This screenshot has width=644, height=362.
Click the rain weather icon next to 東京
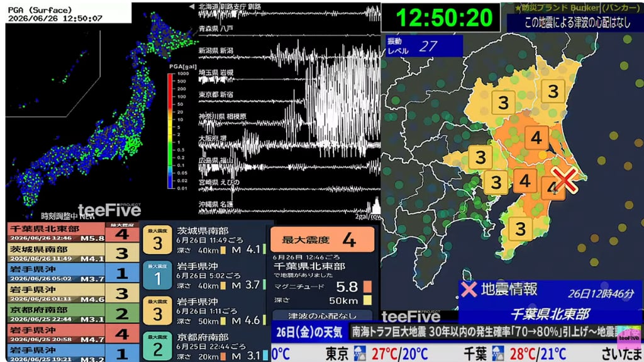coord(360,353)
